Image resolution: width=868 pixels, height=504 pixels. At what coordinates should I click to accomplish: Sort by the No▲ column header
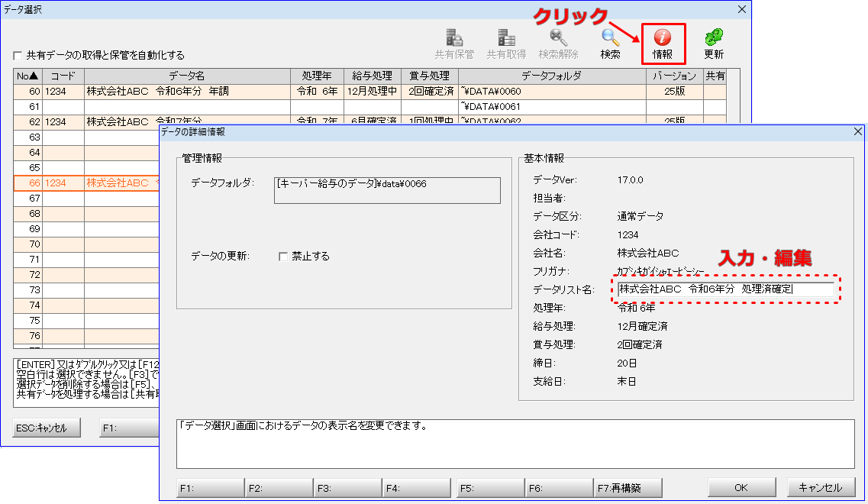click(x=28, y=76)
